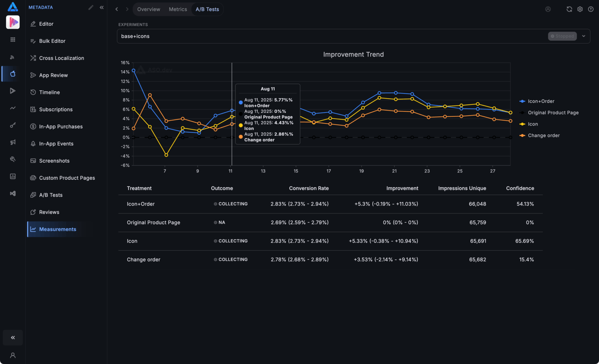This screenshot has height=364, width=599.
Task: Toggle the Original Product Page legend series
Action: click(x=549, y=113)
